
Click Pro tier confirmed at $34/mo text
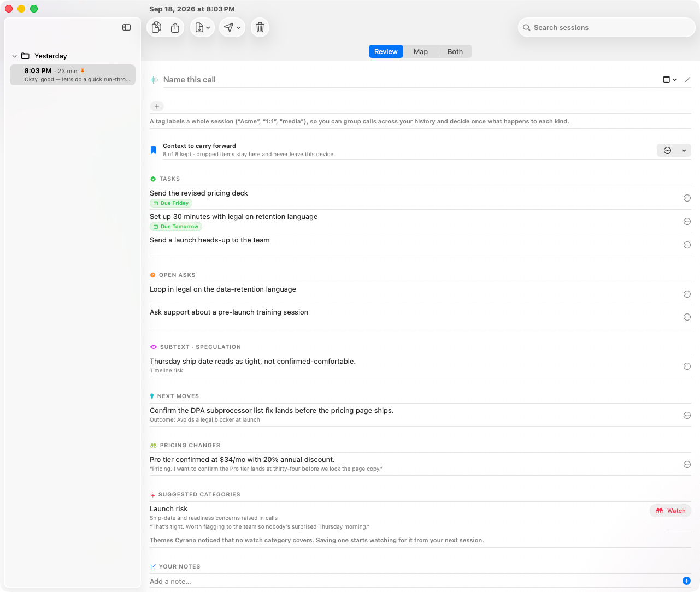[242, 460]
